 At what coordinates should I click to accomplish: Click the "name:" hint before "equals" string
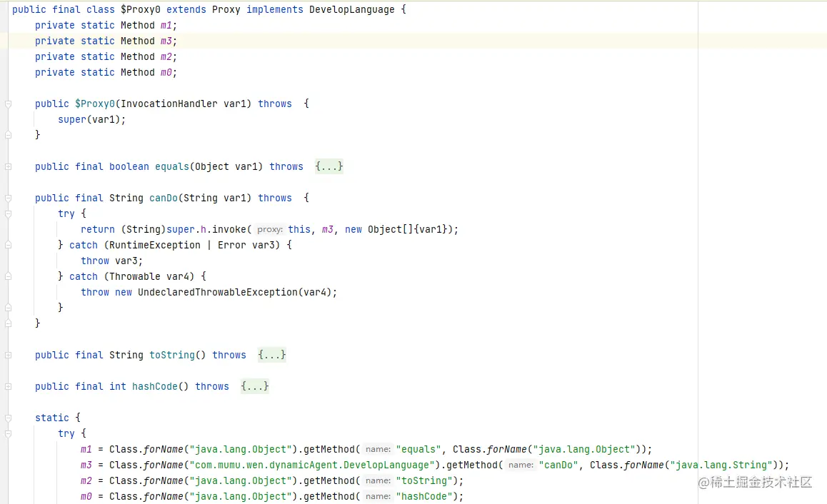(379, 449)
